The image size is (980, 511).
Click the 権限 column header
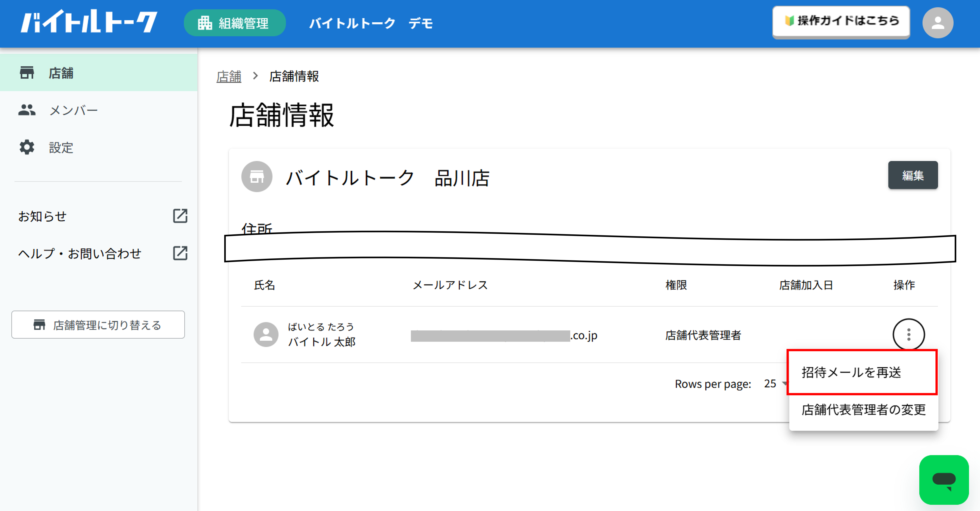click(676, 285)
